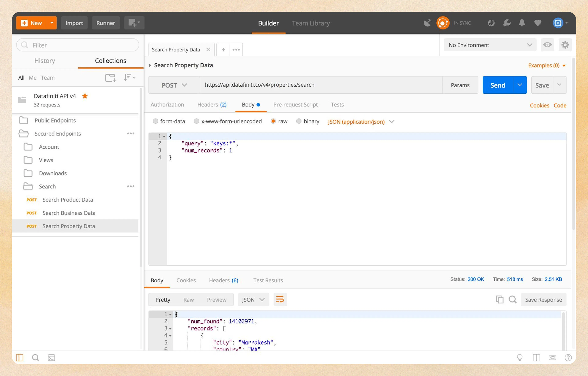588x376 pixels.
Task: Switch to the Team Library tab
Action: pos(311,23)
